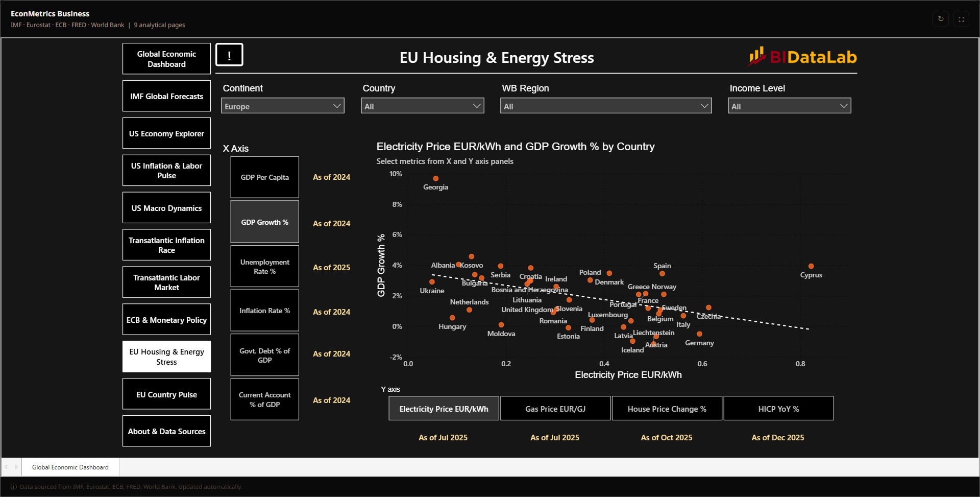Open US Macro Dynamics page
The width and height of the screenshot is (980, 497).
tap(166, 208)
